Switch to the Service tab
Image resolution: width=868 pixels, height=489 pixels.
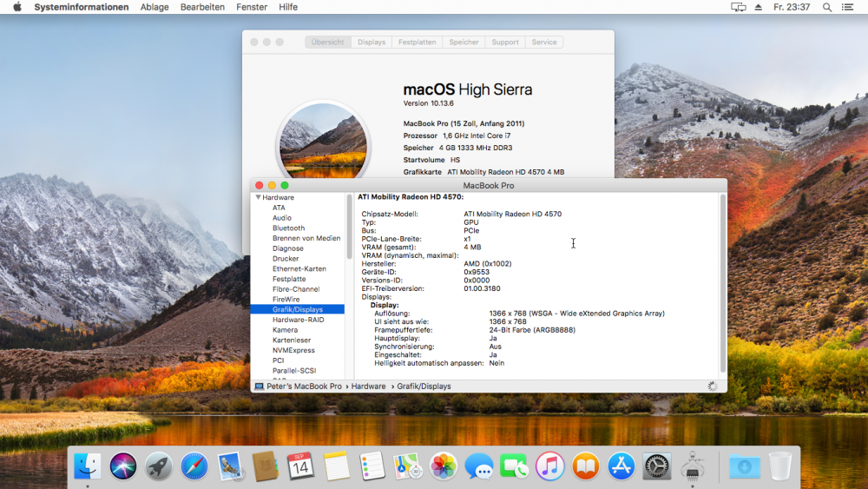coord(544,42)
